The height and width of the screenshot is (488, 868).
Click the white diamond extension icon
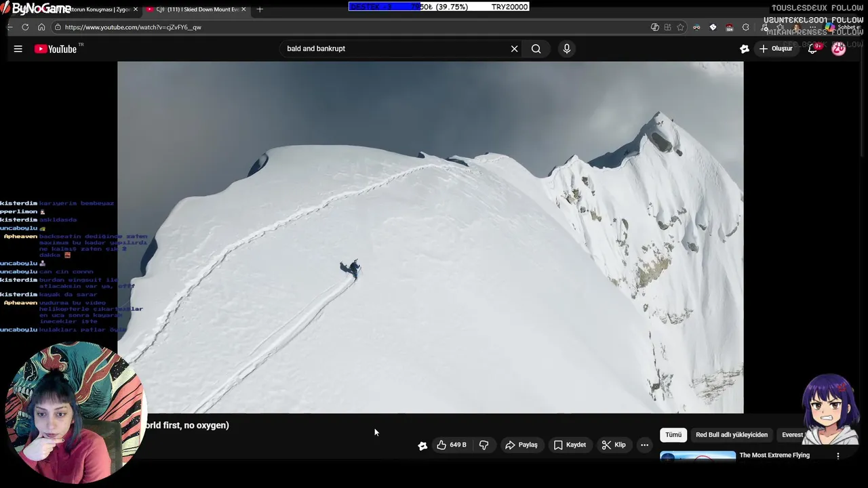coord(713,27)
